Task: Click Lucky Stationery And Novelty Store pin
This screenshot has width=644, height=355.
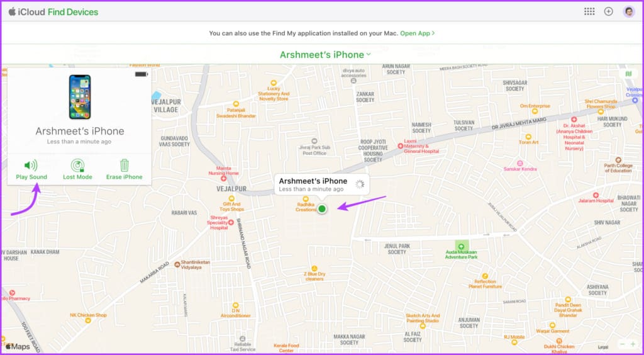Action: pos(274,82)
